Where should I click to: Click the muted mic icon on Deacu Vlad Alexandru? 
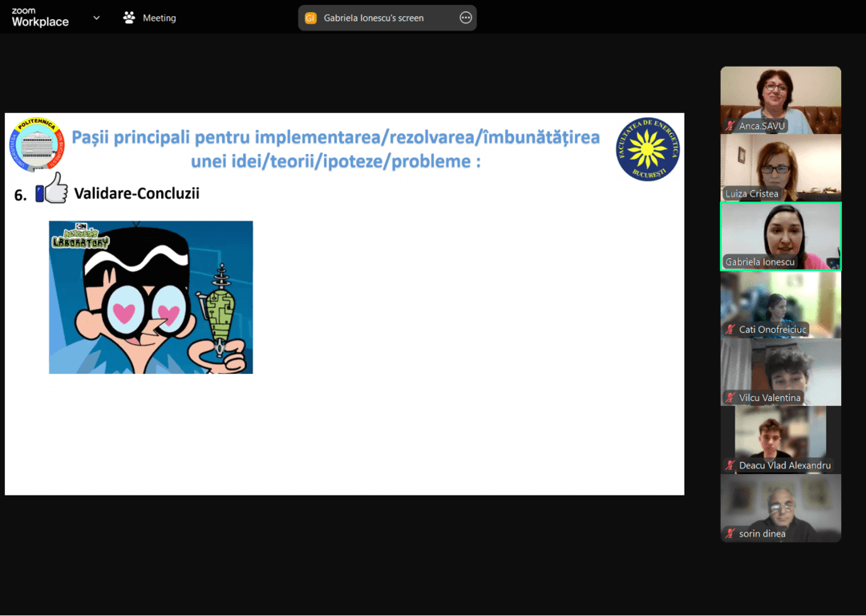[x=730, y=465]
